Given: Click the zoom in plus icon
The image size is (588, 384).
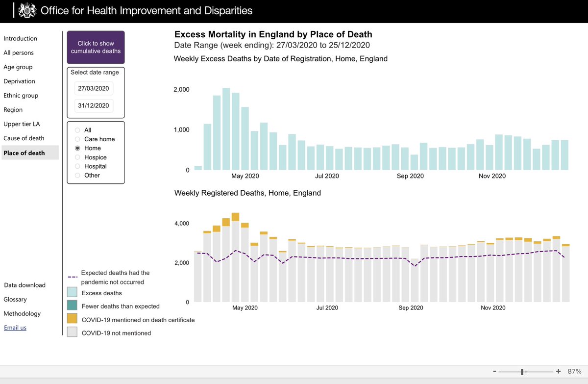Looking at the screenshot, I should coord(558,371).
